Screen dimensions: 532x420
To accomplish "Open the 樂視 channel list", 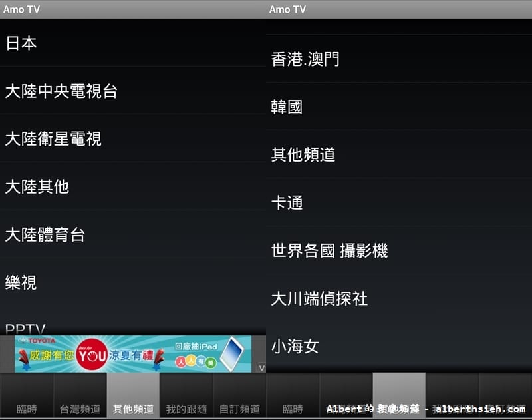I will coord(133,282).
